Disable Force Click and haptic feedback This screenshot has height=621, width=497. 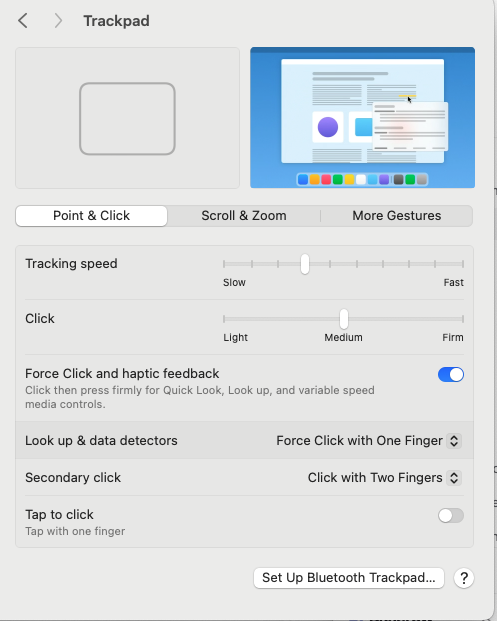click(x=451, y=374)
